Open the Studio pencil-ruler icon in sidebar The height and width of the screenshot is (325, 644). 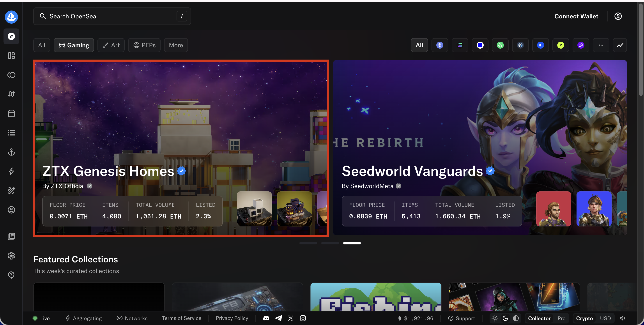(11, 191)
